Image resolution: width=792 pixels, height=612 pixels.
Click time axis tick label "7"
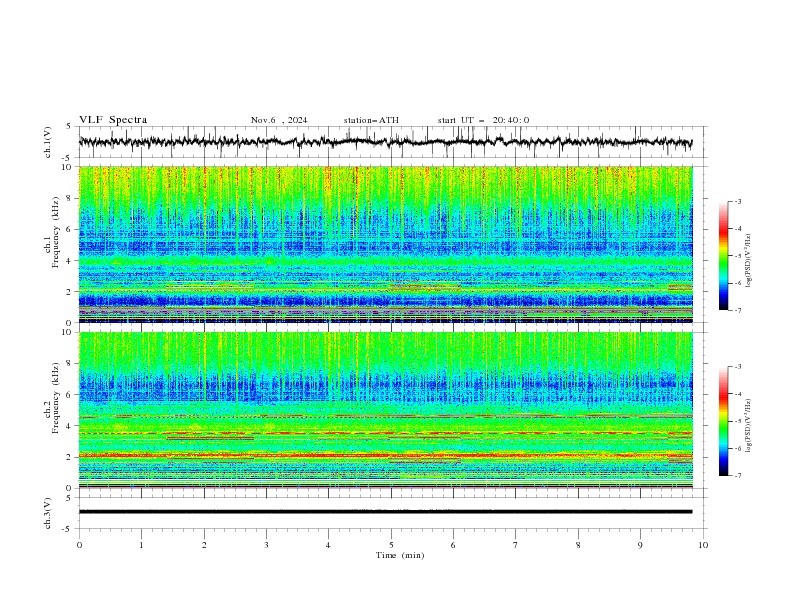point(516,545)
